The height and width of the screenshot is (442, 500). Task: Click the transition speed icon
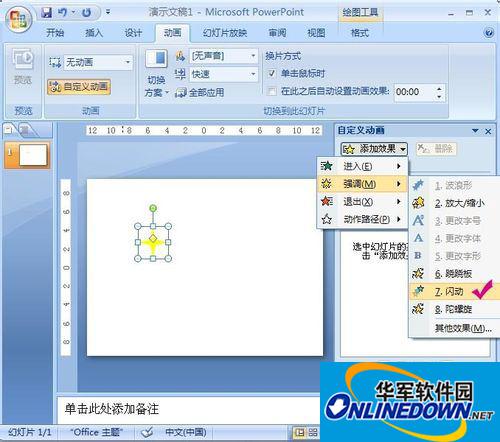tap(180, 74)
